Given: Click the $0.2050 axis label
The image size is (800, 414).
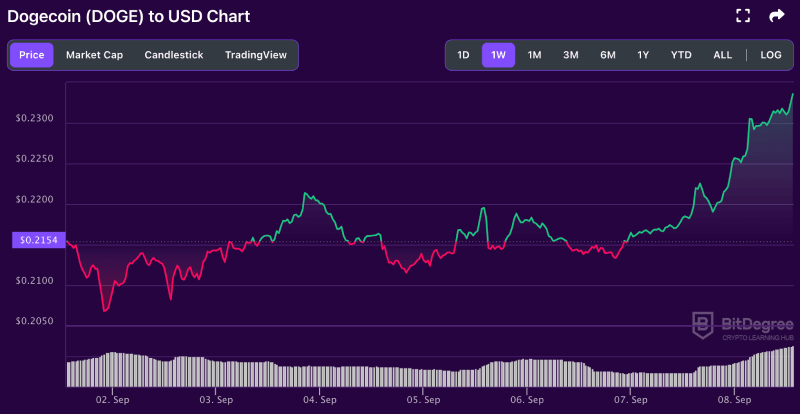Looking at the screenshot, I should click(x=37, y=321).
